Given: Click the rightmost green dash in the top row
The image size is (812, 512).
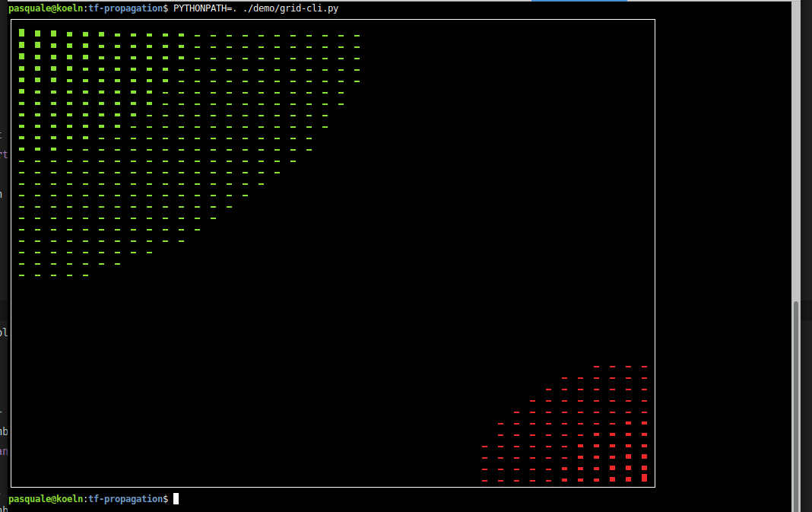Looking at the screenshot, I should [x=357, y=35].
